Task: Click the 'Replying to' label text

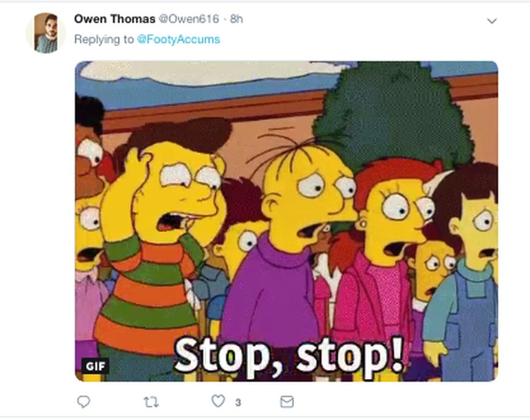Action: pyautogui.click(x=104, y=40)
